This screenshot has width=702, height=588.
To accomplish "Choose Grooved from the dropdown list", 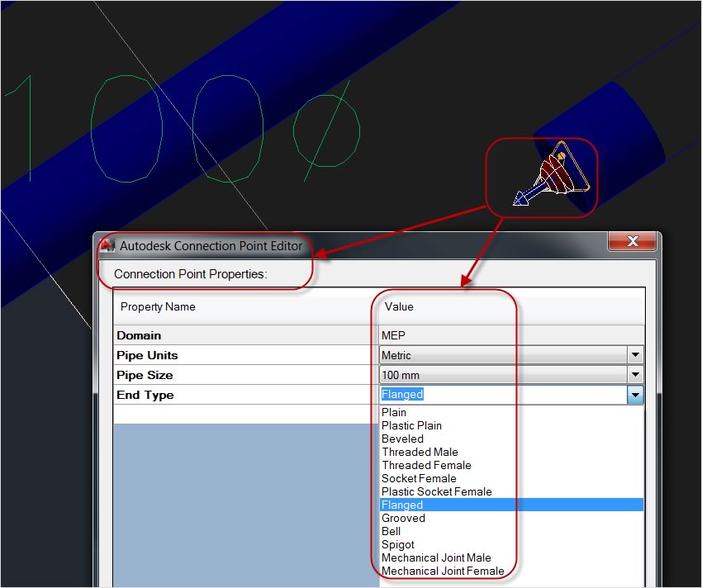I will pos(403,518).
